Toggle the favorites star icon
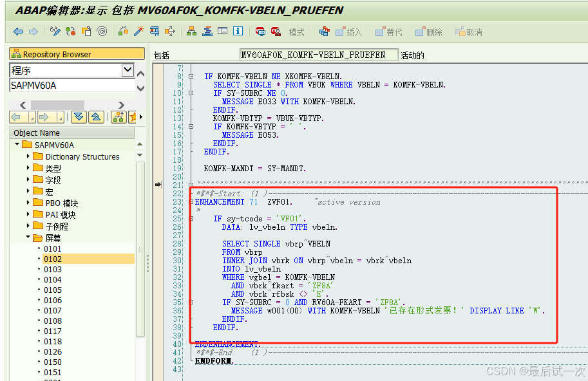The width and height of the screenshot is (588, 381). tap(131, 116)
